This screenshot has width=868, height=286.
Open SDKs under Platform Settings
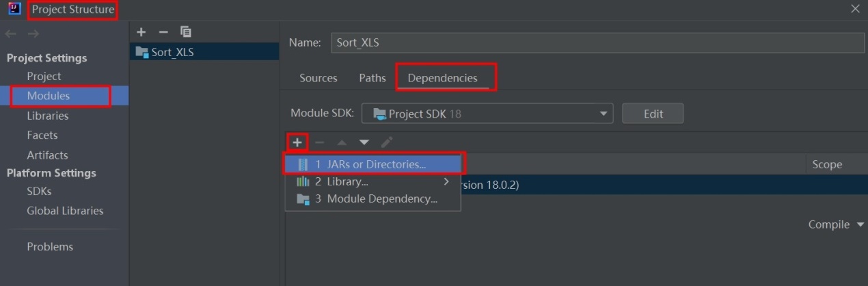[x=39, y=191]
